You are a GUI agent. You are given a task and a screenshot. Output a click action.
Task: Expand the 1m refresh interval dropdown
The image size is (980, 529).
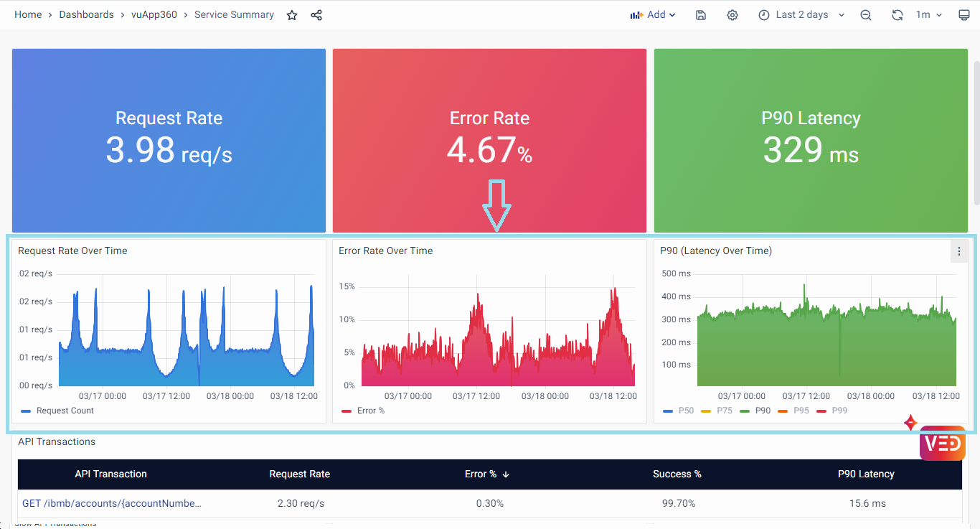pos(928,15)
